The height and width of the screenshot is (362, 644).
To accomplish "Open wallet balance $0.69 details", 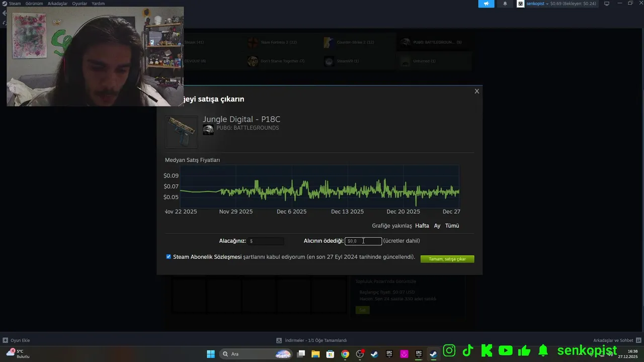I will 573,4.
